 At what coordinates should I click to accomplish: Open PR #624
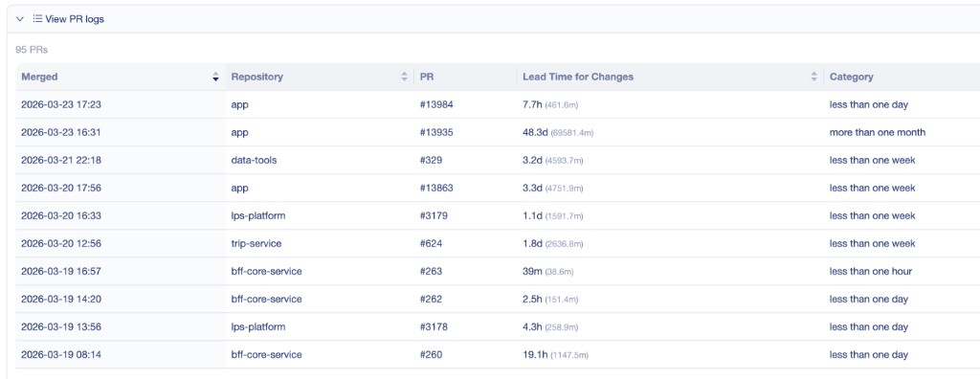431,243
